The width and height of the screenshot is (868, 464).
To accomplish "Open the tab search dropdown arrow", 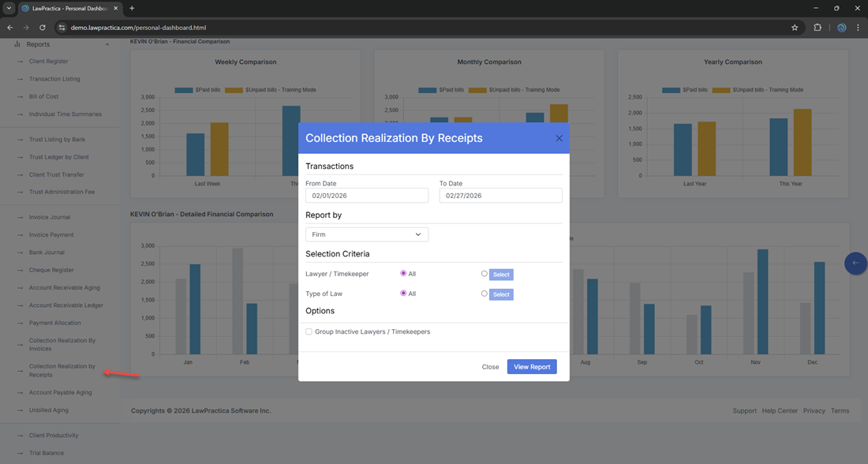I will coord(9,8).
